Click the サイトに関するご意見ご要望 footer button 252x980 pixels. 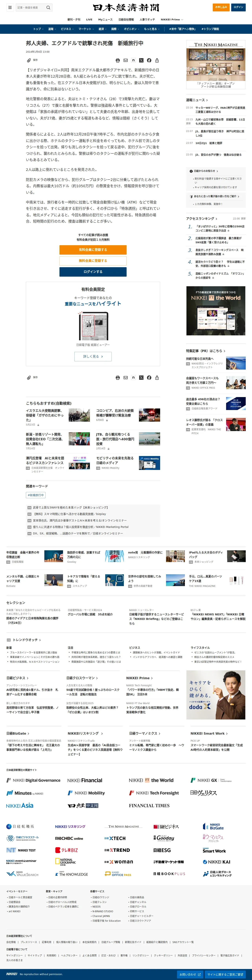click(x=225, y=974)
